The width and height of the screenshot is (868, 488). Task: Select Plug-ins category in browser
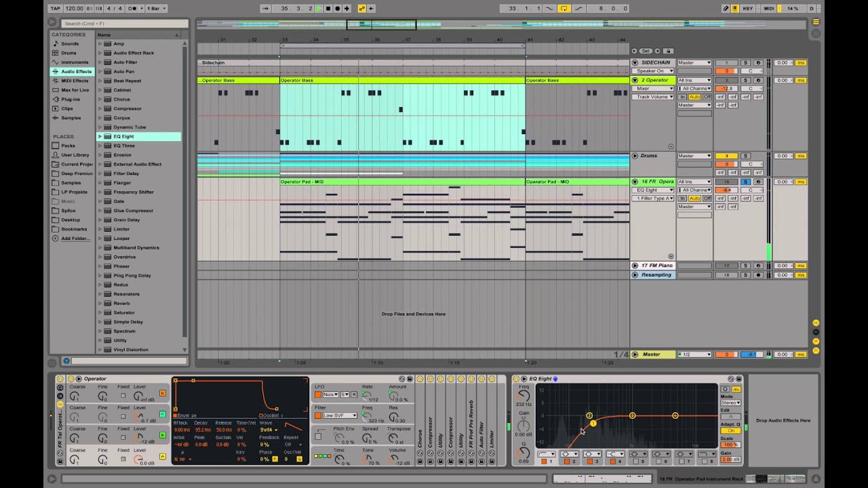[x=70, y=99]
